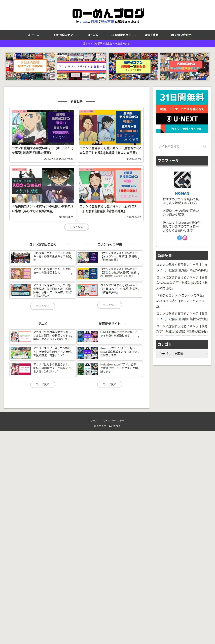This screenshot has height=644, width=215.
Task: Open the 電子書籍 navigation item
Action: point(151,35)
